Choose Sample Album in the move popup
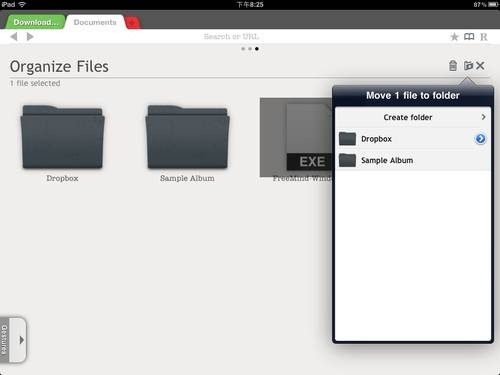Image resolution: width=500 pixels, height=375 pixels. coord(413,160)
